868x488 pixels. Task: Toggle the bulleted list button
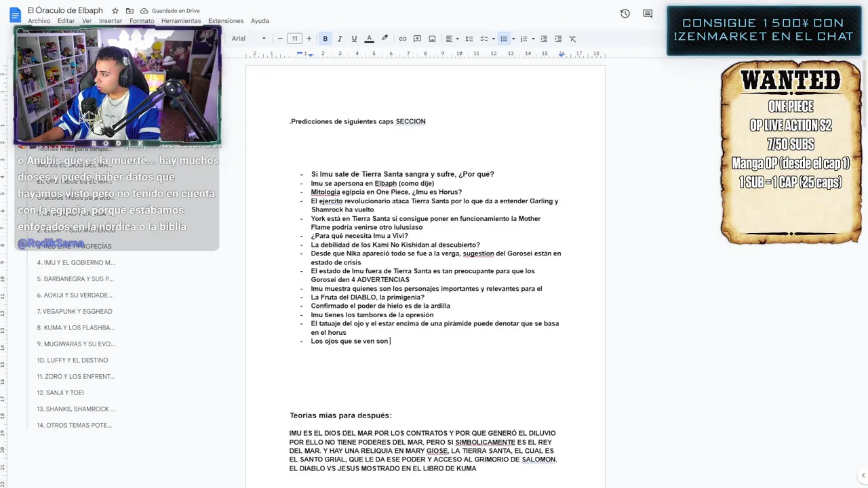[x=504, y=39]
